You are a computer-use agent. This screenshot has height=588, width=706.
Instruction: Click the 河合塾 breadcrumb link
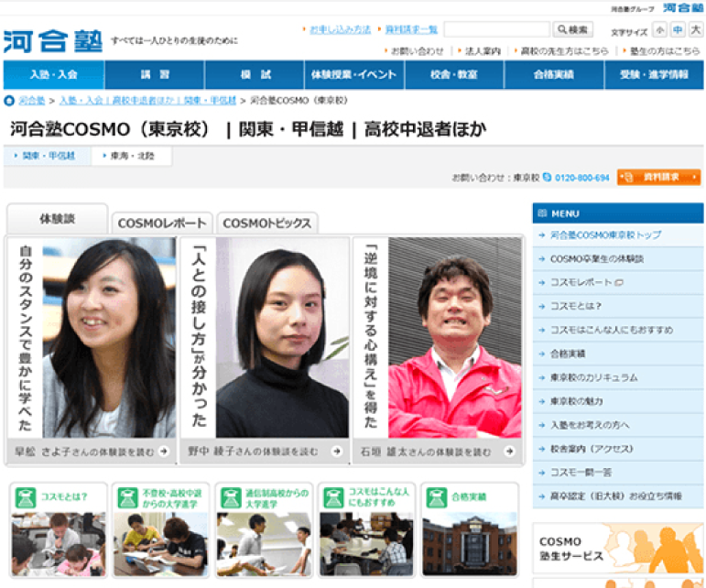tap(31, 101)
